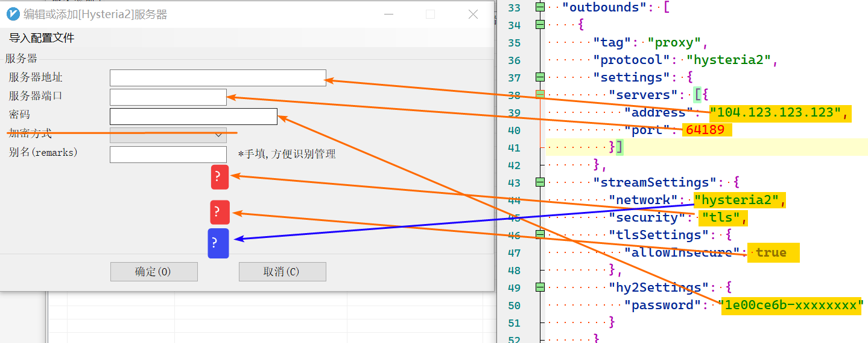Focus the 服务器地址 input field
The image size is (868, 343).
pos(218,78)
